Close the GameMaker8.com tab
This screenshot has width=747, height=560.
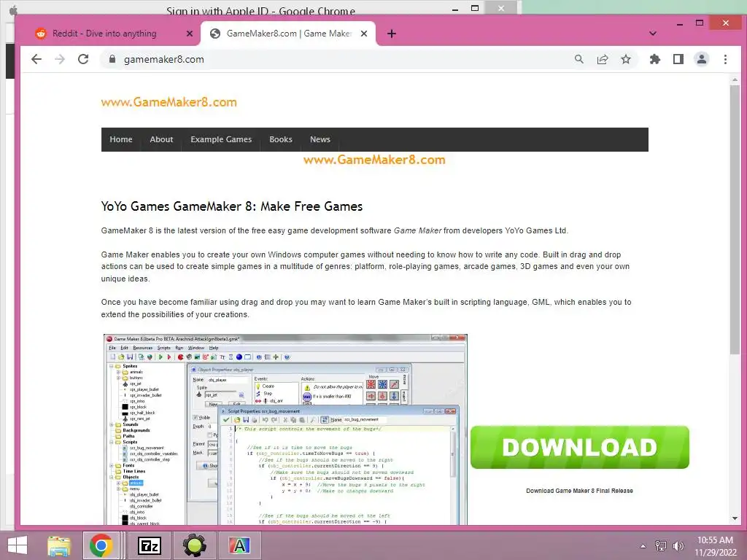364,34
